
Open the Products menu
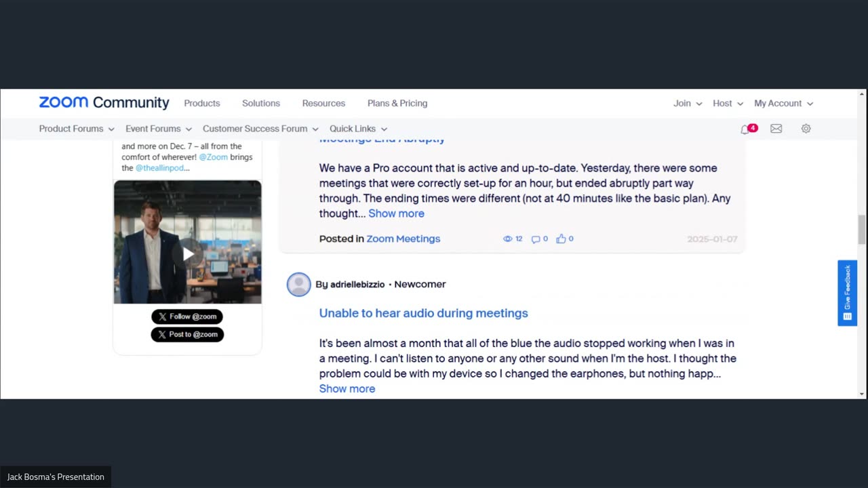[202, 103]
